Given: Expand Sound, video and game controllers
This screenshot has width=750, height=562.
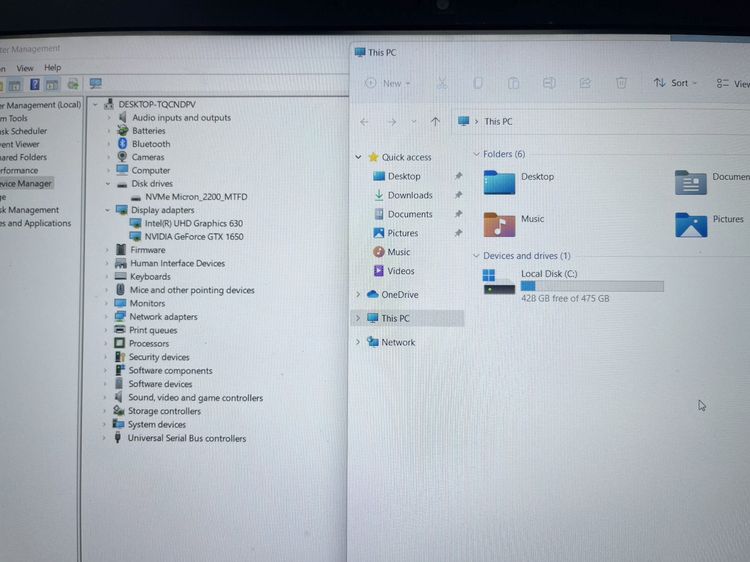Looking at the screenshot, I should click(x=105, y=397).
